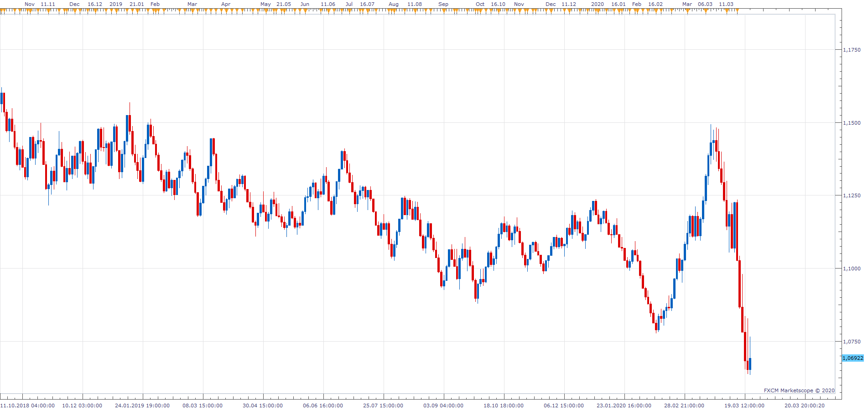The width and height of the screenshot is (868, 411).
Task: Click the 18.10 18:00:00 time label
Action: pyautogui.click(x=504, y=406)
